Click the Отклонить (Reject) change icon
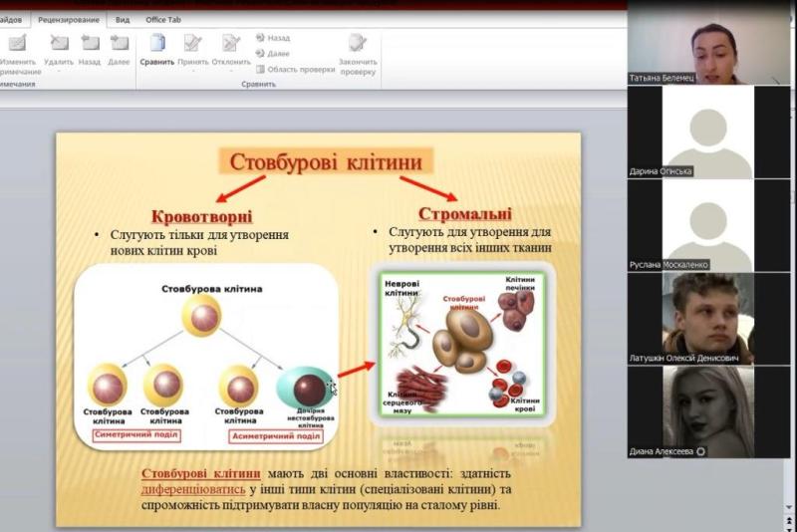 coord(231,44)
